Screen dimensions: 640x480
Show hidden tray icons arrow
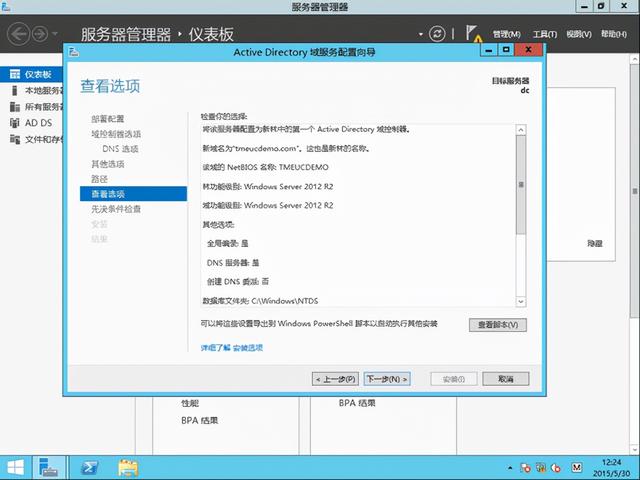(510, 468)
